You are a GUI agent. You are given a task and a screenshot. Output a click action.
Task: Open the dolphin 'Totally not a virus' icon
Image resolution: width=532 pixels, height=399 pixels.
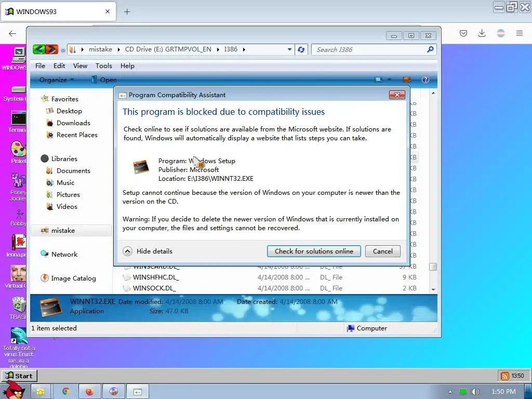[19, 347]
